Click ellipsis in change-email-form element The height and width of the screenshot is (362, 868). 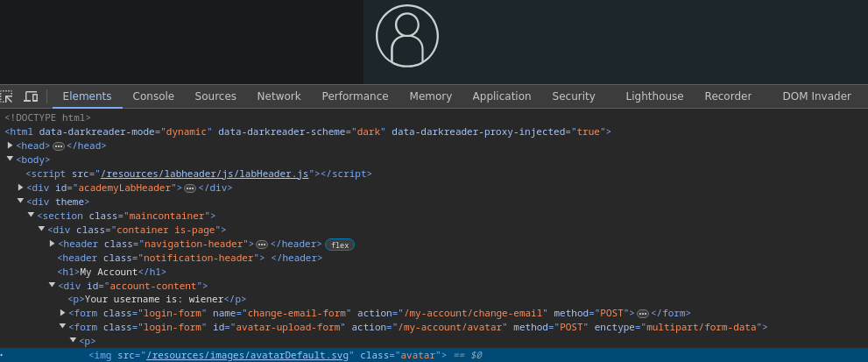tap(643, 314)
